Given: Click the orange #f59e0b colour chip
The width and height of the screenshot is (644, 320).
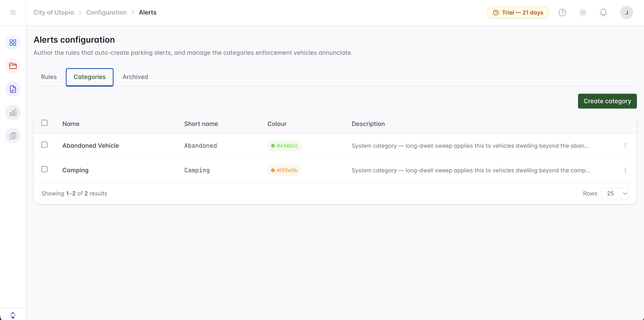Looking at the screenshot, I should pos(284,170).
